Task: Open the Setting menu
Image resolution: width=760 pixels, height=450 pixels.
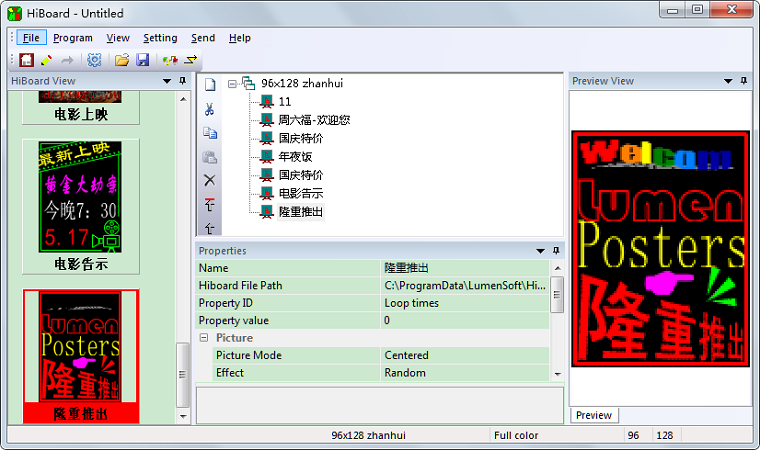Action: point(160,38)
